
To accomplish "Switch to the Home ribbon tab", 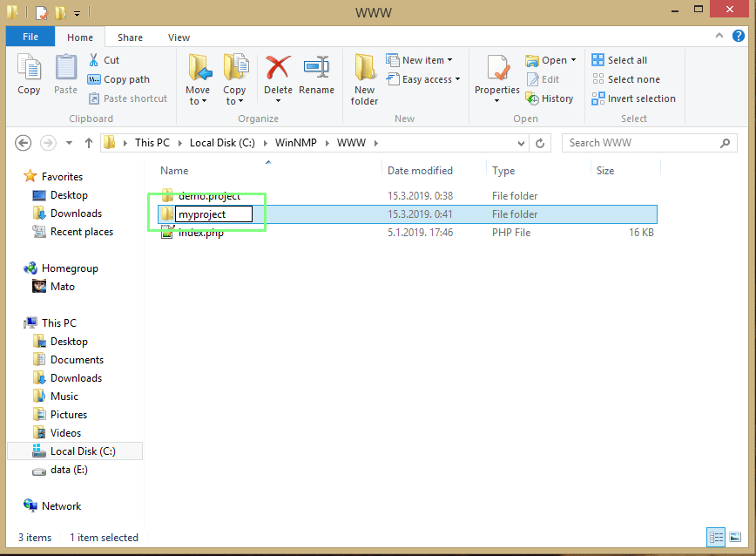I will click(x=80, y=37).
